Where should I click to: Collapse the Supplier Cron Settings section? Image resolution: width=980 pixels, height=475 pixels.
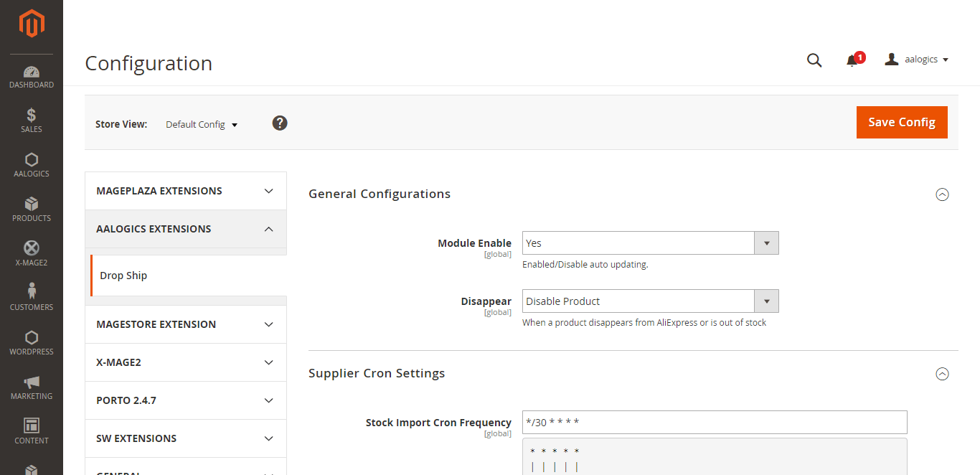943,374
